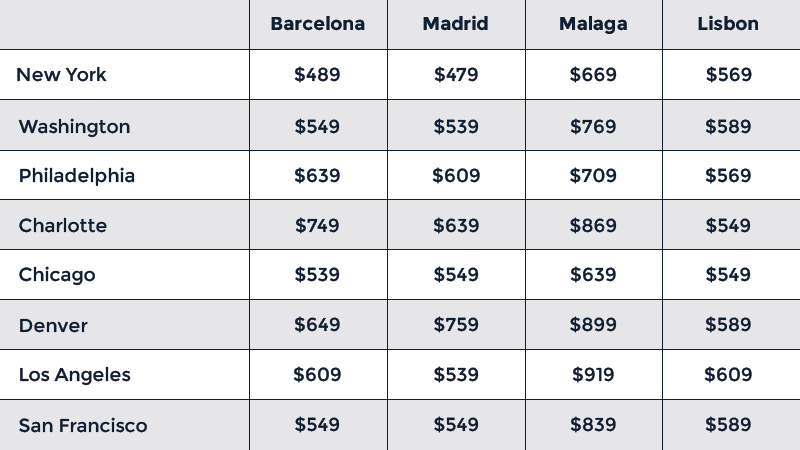Select the Lisbon column header

point(728,24)
